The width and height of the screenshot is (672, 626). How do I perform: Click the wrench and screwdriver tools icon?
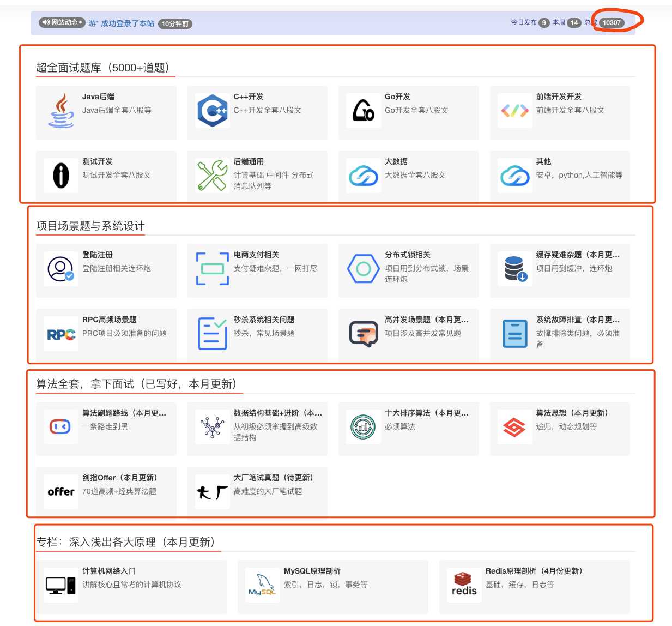[212, 176]
